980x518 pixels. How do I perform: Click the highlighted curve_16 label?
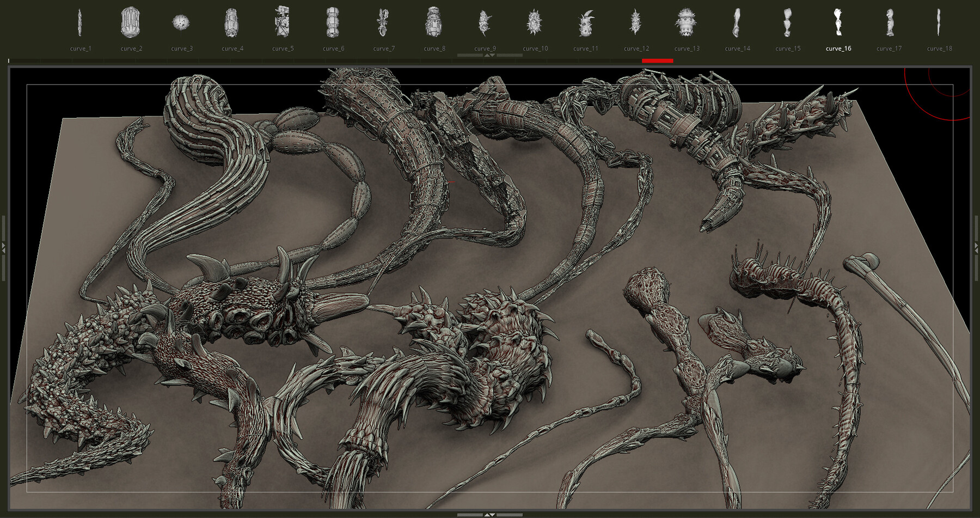point(838,48)
